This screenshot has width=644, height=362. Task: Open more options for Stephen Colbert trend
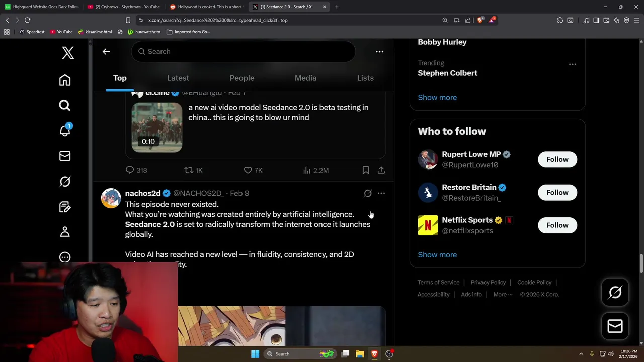572,64
